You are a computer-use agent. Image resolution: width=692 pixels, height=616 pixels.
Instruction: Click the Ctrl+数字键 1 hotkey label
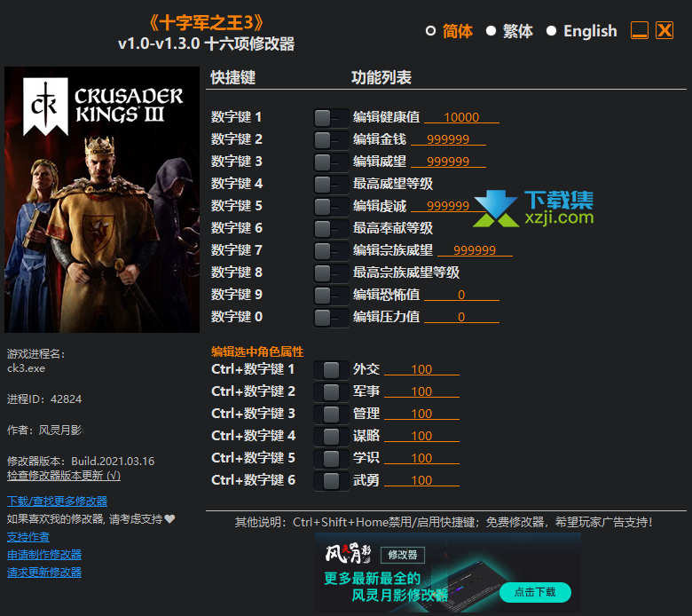tap(253, 369)
